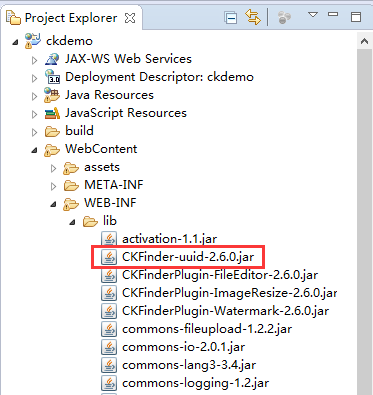Collapse the lib folder arrow
Viewport: 373px width, 395px height.
[x=72, y=222]
